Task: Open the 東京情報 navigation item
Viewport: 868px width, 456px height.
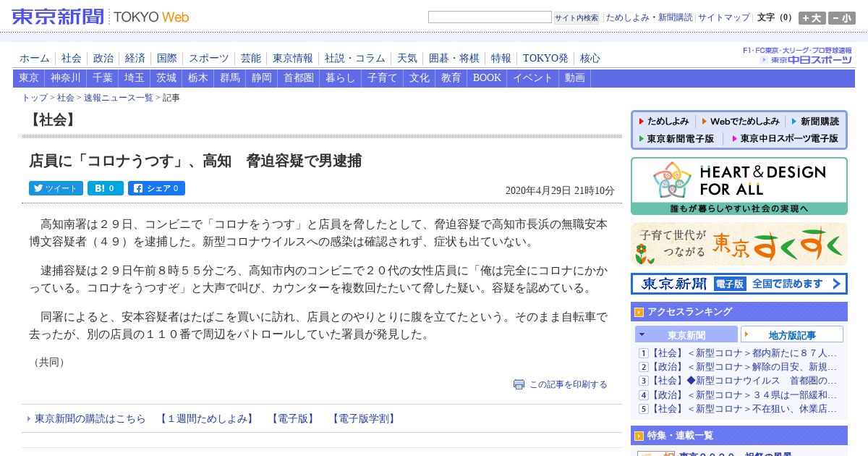Action: click(x=293, y=59)
